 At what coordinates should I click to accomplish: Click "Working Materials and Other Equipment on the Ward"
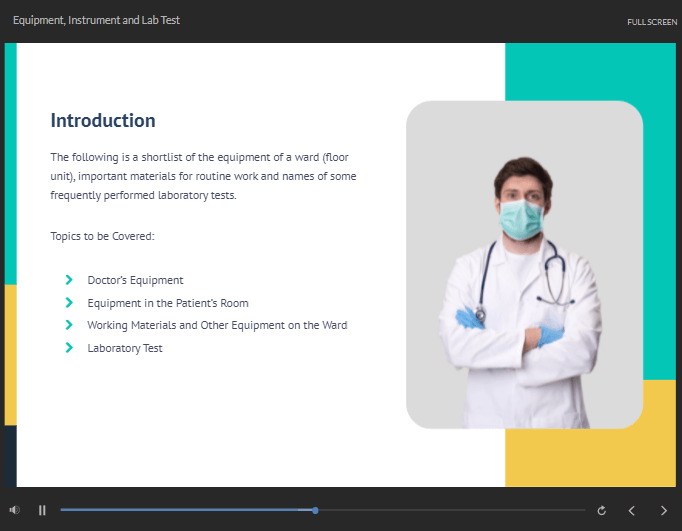coord(217,325)
